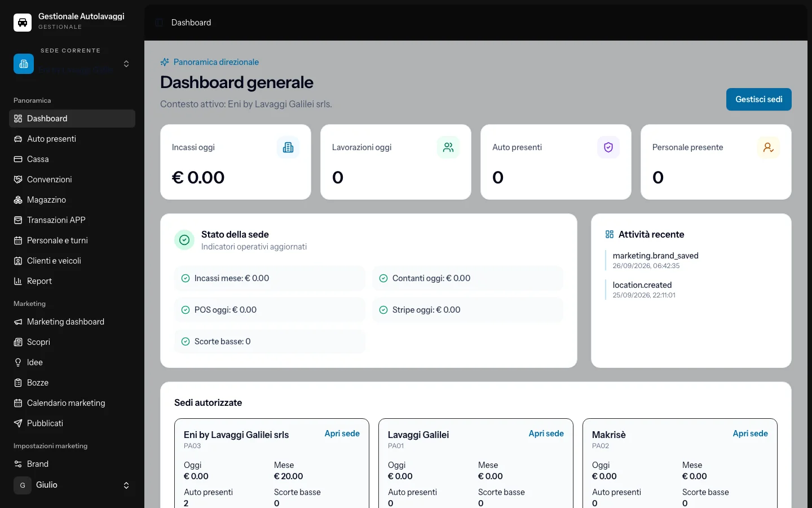812x508 pixels.
Task: Click the € 20.00 Mese value
Action: (x=289, y=476)
